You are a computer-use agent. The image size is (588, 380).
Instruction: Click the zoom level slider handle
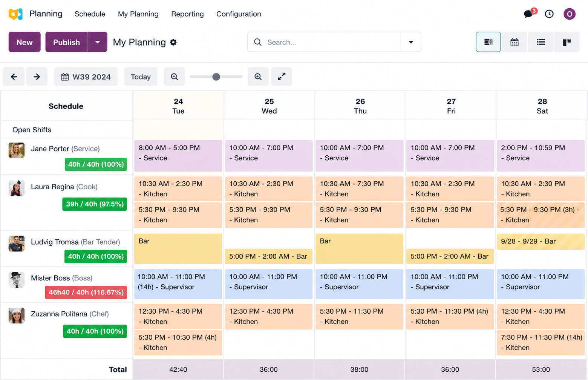click(216, 77)
